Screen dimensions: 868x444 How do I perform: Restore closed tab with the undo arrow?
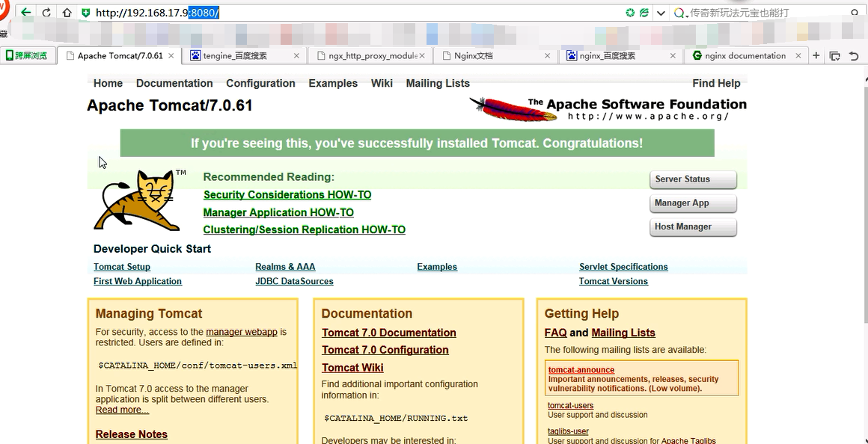point(854,56)
